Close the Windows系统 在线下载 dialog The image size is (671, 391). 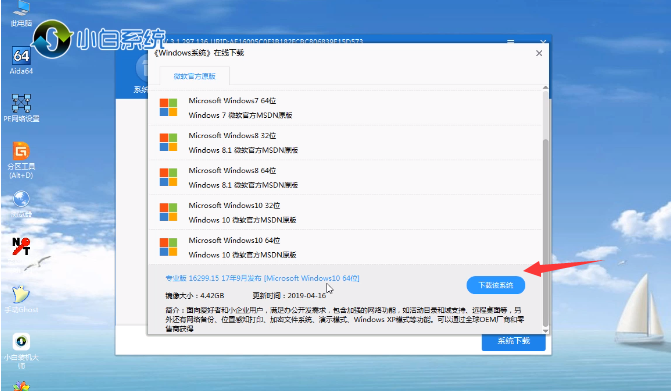click(x=539, y=53)
